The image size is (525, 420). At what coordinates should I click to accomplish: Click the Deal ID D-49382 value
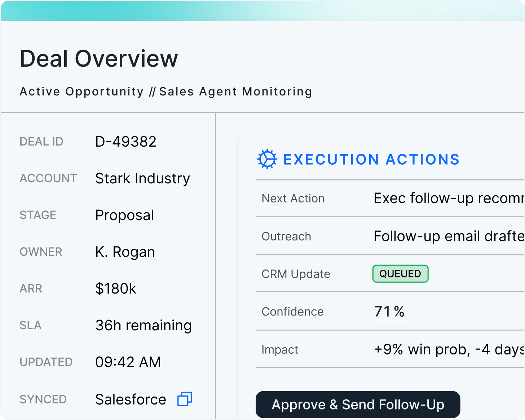pos(125,141)
